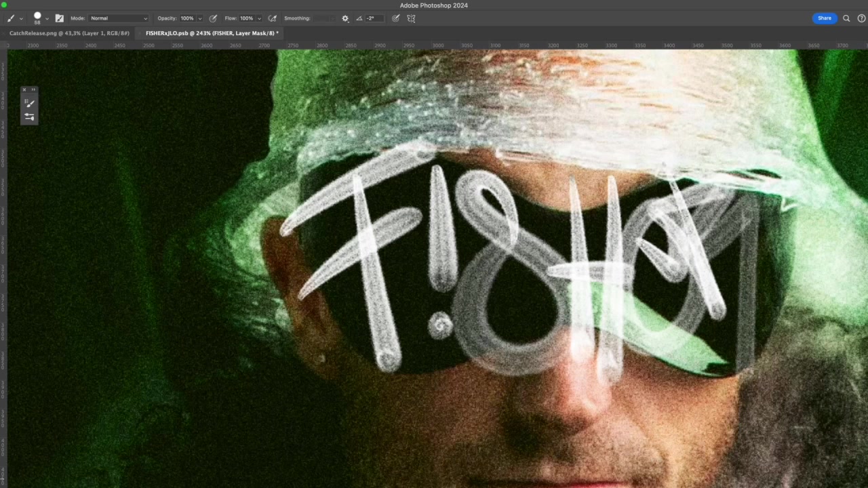
Task: Expand the tool preset picker arrow
Action: pyautogui.click(x=21, y=19)
